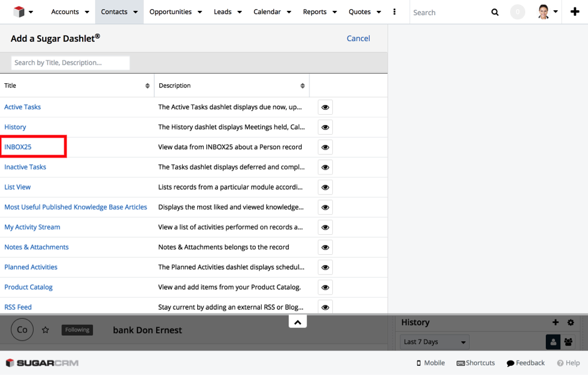
Task: Select the team group filter icon
Action: tap(568, 342)
